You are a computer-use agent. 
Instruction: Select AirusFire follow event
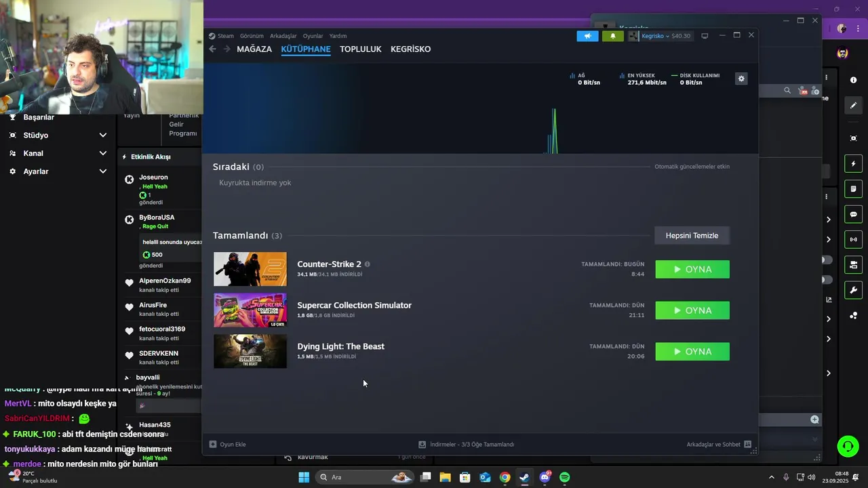[x=161, y=309]
